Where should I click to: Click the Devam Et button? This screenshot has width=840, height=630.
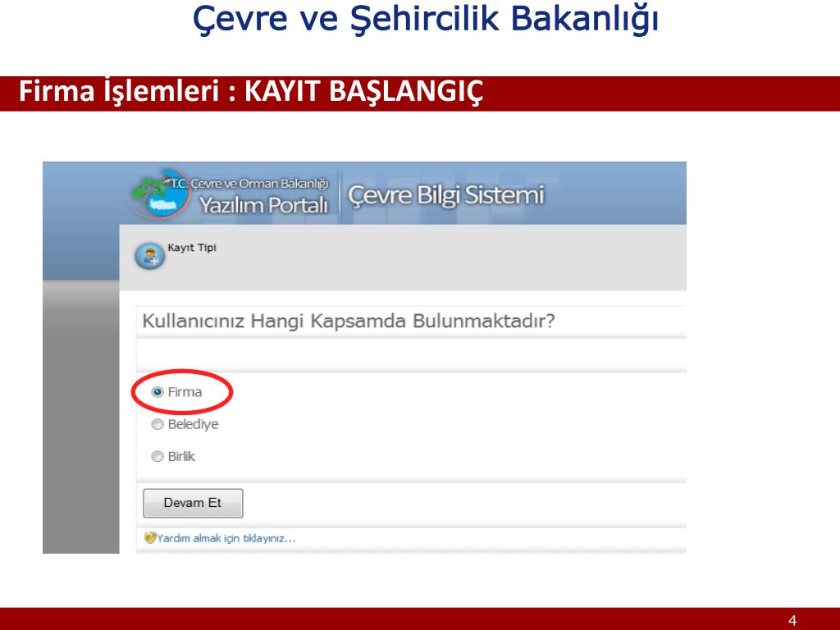193,503
